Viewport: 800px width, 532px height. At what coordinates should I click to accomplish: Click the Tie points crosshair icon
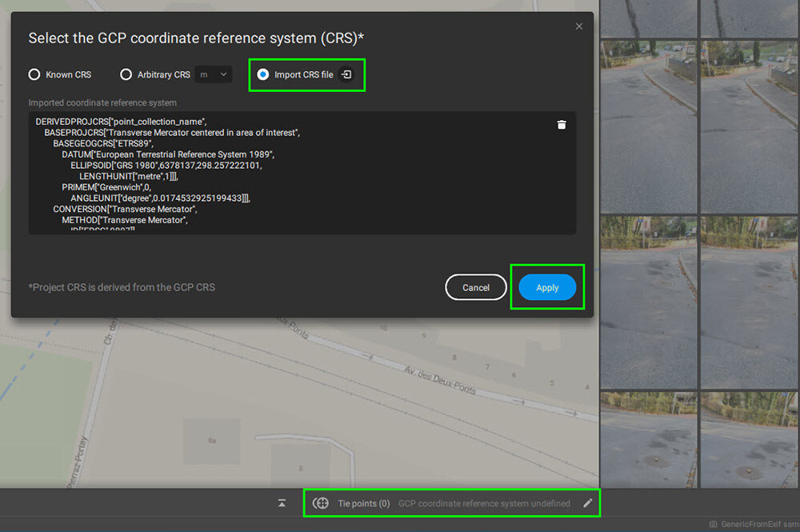tap(321, 503)
